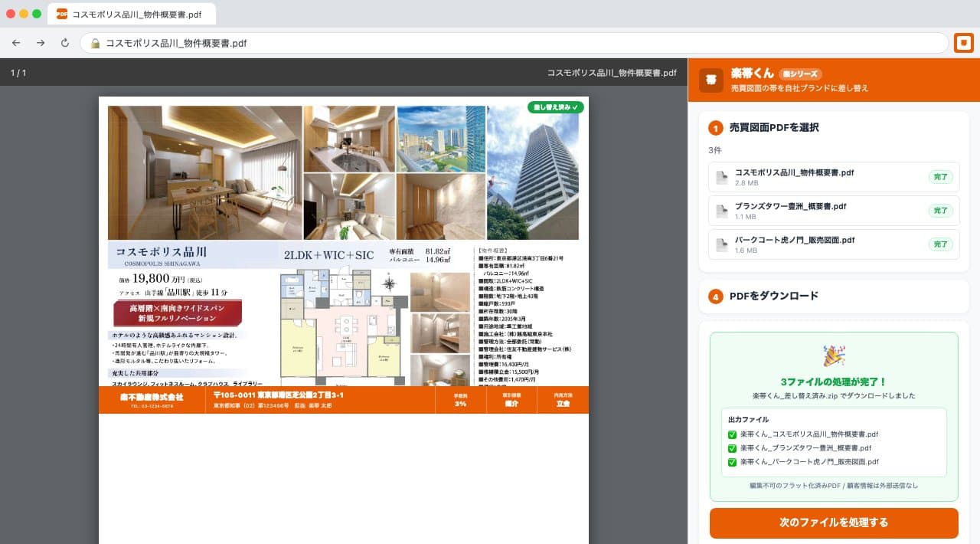This screenshot has height=544, width=980.
Task: Click the city view balcony photo
Action: pos(441,139)
